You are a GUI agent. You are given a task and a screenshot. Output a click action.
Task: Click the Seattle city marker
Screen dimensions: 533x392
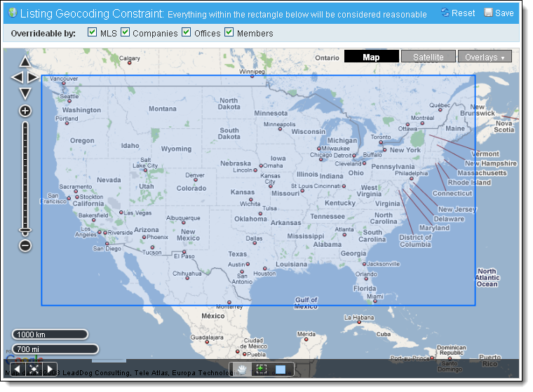pyautogui.click(x=69, y=101)
